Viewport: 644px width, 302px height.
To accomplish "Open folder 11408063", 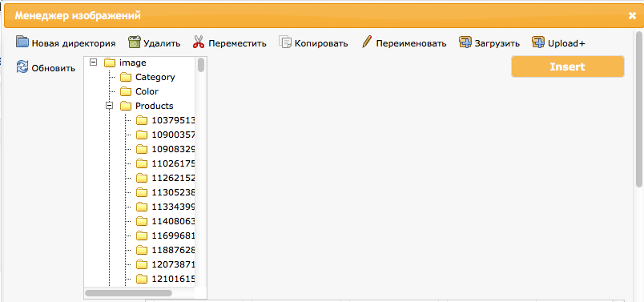I will (173, 221).
